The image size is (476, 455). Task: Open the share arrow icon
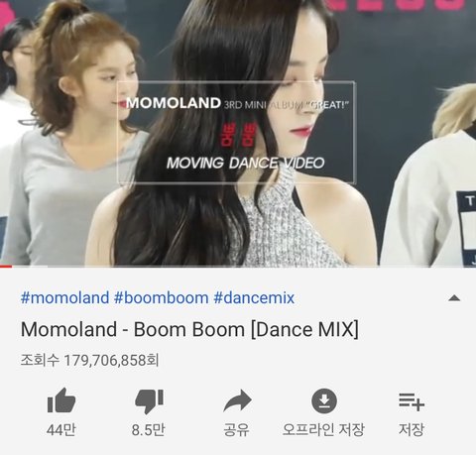pos(237,400)
